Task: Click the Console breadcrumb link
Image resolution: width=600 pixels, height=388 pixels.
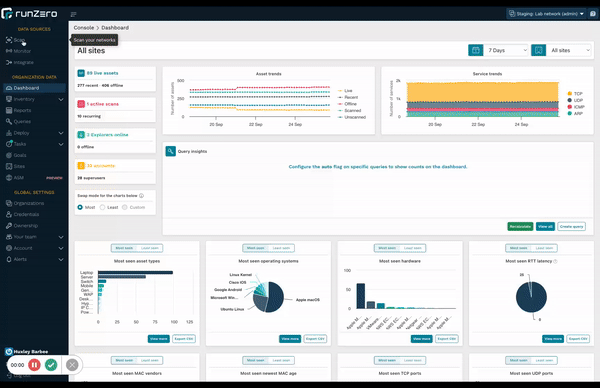Action: 84,28
